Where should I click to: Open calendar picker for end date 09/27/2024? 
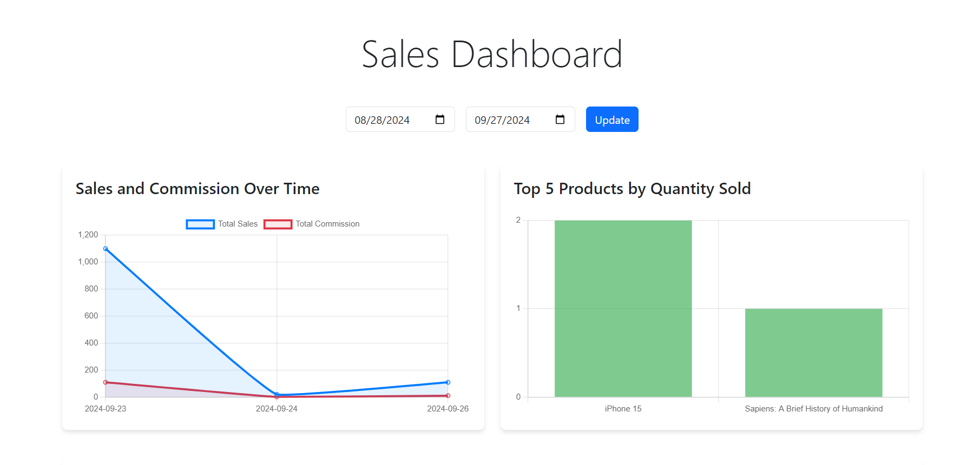(560, 119)
